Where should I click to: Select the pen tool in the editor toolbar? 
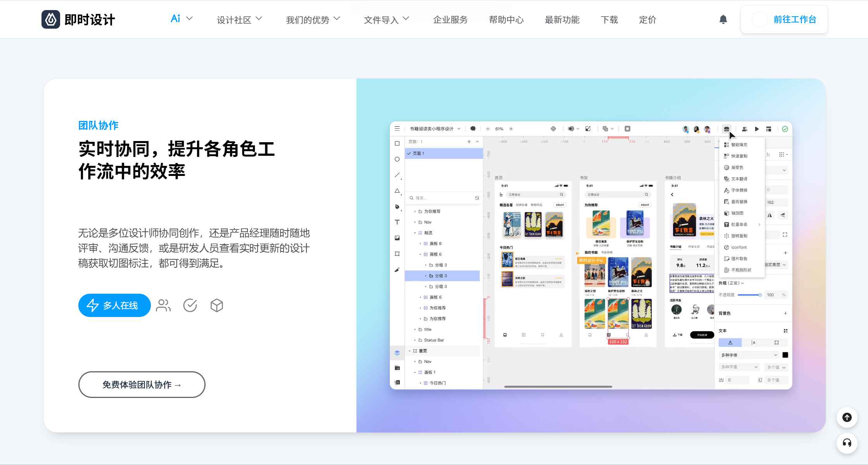tap(397, 207)
